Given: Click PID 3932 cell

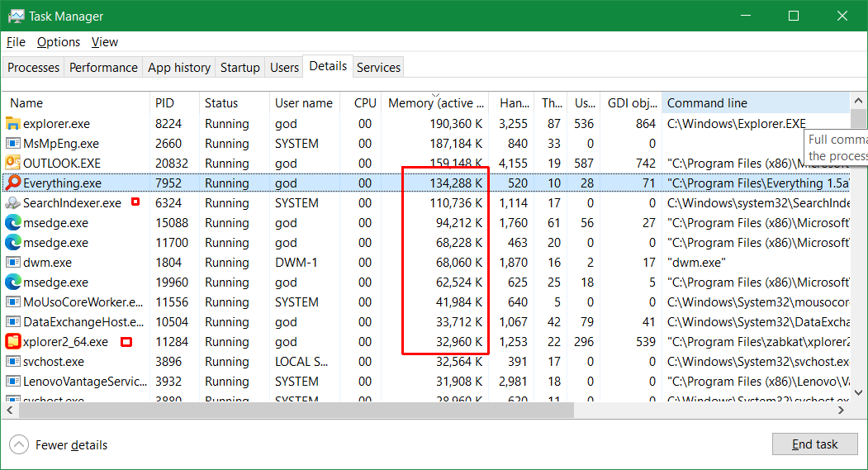Looking at the screenshot, I should (168, 382).
